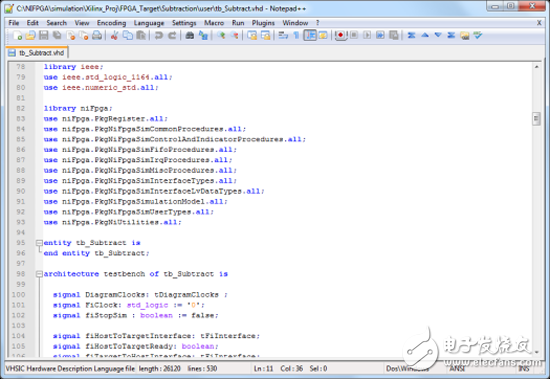Collapse the entity tb_Subtract fold marker
Image resolution: width=550 pixels, height=379 pixels.
click(39, 243)
